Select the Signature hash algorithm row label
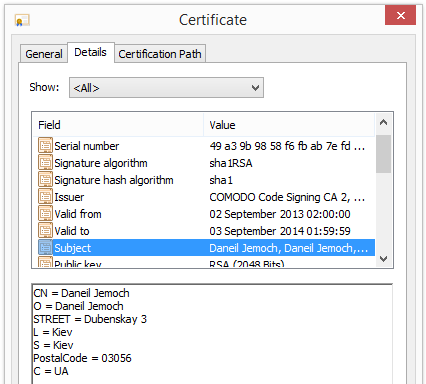 tap(114, 180)
